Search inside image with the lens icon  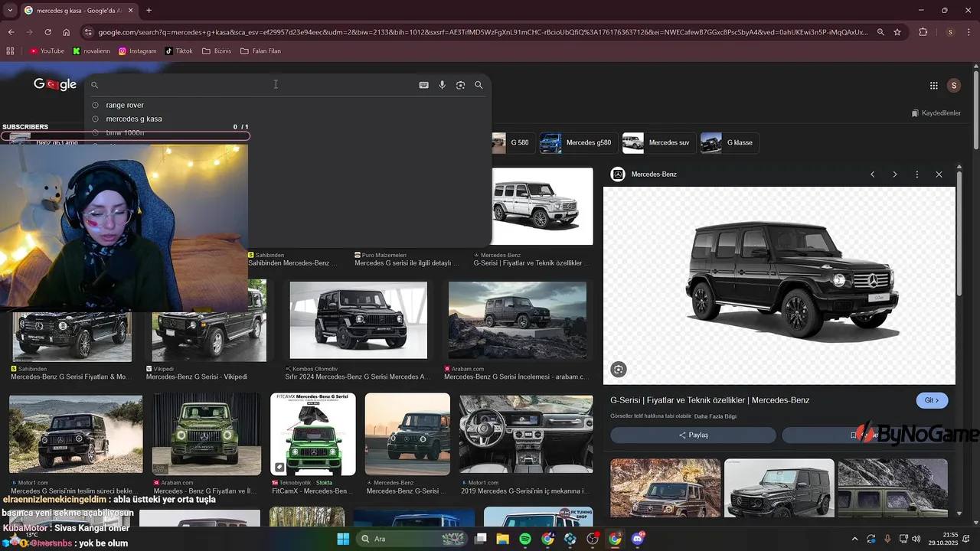coord(619,370)
